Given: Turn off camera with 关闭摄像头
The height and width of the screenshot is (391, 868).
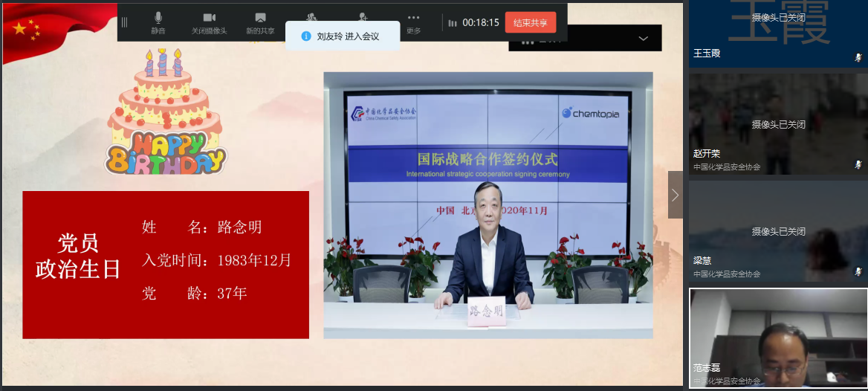Looking at the screenshot, I should (209, 22).
